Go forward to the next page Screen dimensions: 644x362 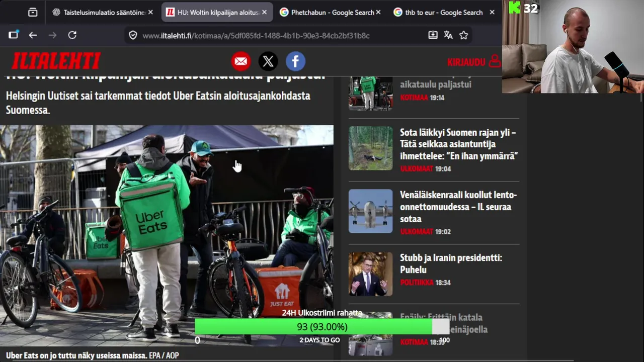pos(52,35)
